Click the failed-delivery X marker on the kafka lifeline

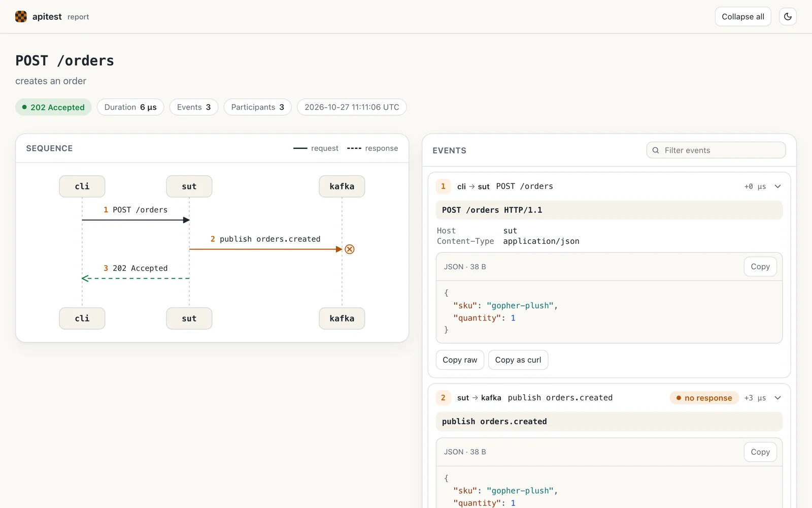(350, 249)
